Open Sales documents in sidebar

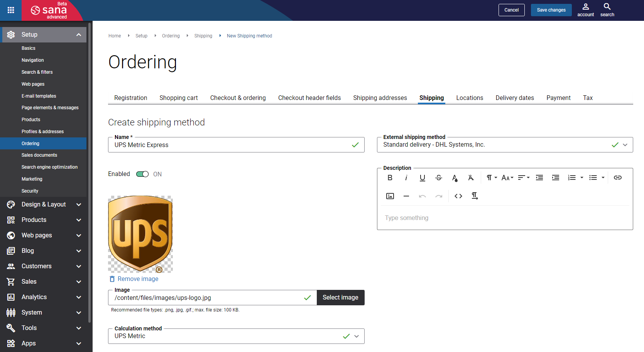pyautogui.click(x=39, y=155)
